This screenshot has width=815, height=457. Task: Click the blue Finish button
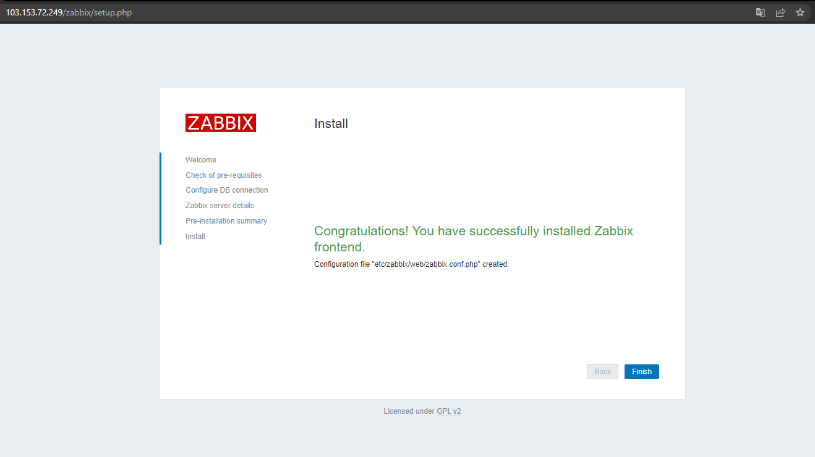[641, 371]
